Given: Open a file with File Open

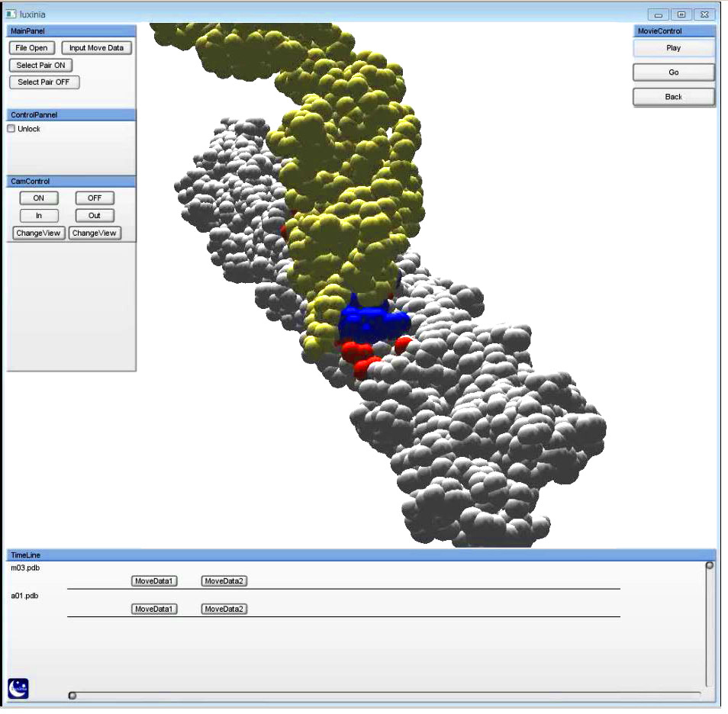Looking at the screenshot, I should point(31,48).
